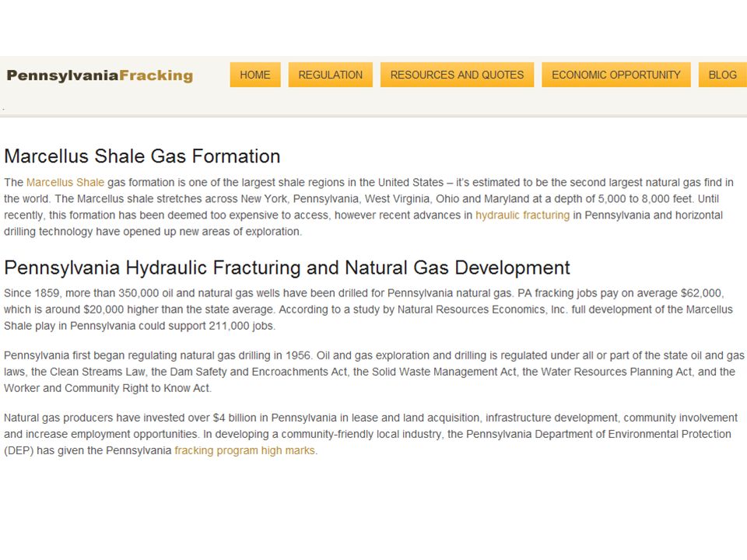Click the fracking program high marks link
Viewport: 747px width, 560px height.
click(x=244, y=450)
